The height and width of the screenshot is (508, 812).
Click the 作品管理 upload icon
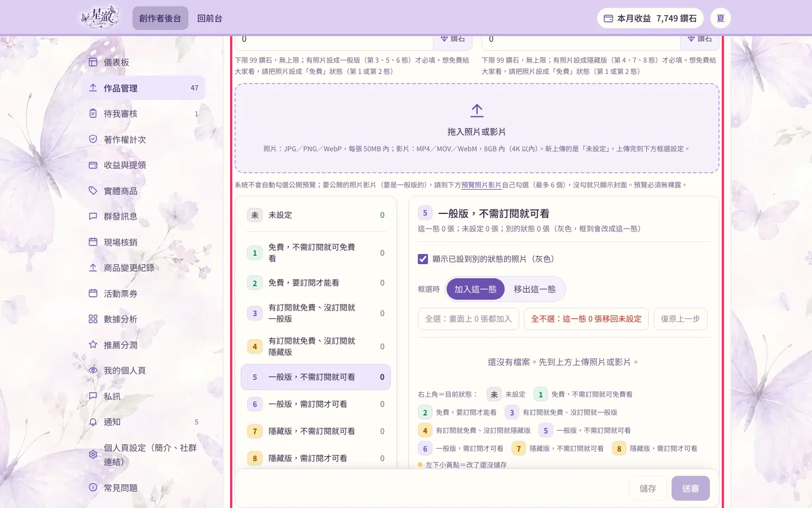coord(93,88)
